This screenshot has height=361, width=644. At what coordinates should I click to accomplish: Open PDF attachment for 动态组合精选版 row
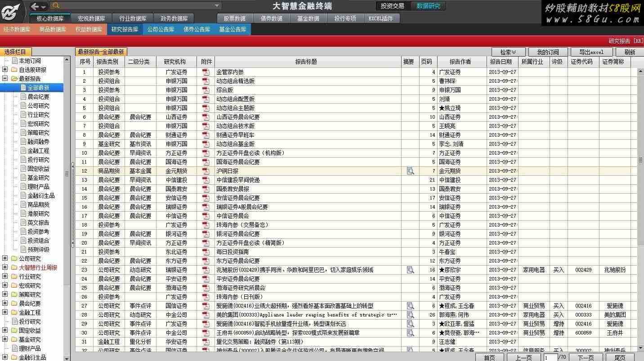[x=206, y=81]
